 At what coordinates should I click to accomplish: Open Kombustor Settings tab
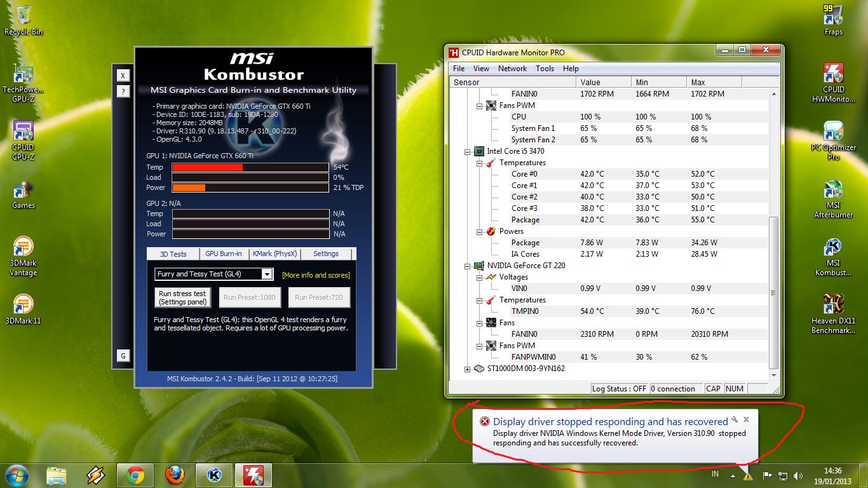[x=326, y=254]
